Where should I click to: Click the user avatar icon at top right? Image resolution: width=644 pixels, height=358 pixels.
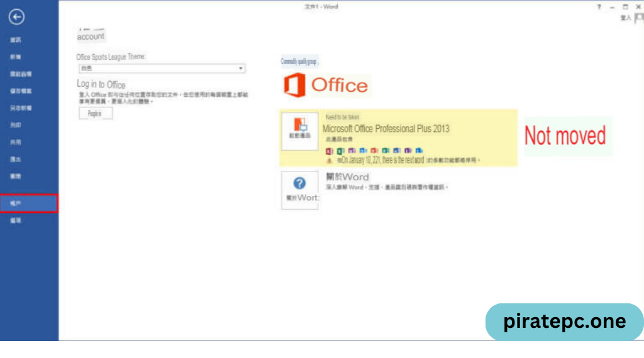coord(639,18)
